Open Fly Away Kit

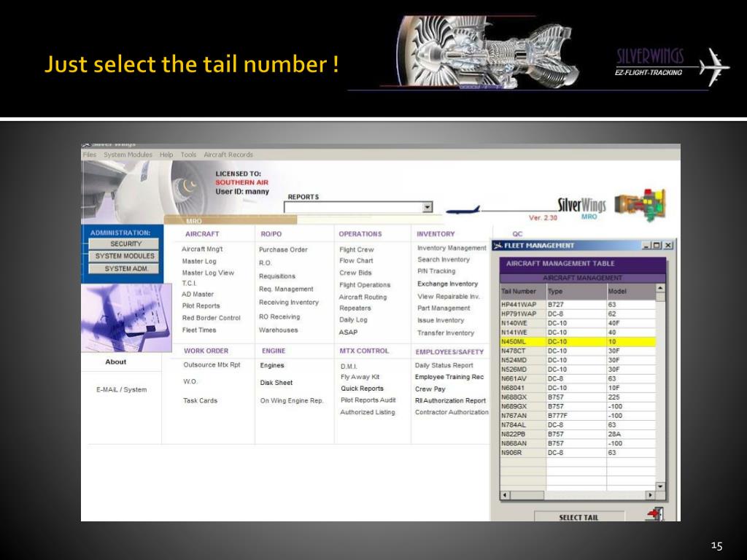coord(360,377)
